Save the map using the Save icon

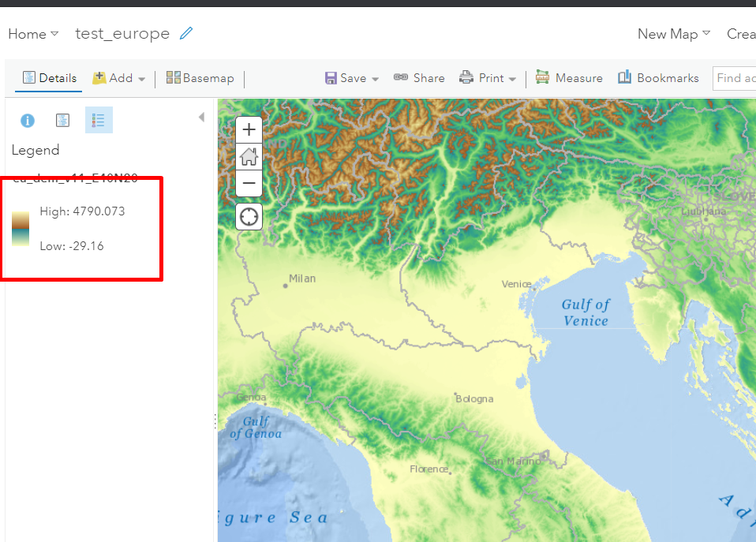tap(332, 77)
